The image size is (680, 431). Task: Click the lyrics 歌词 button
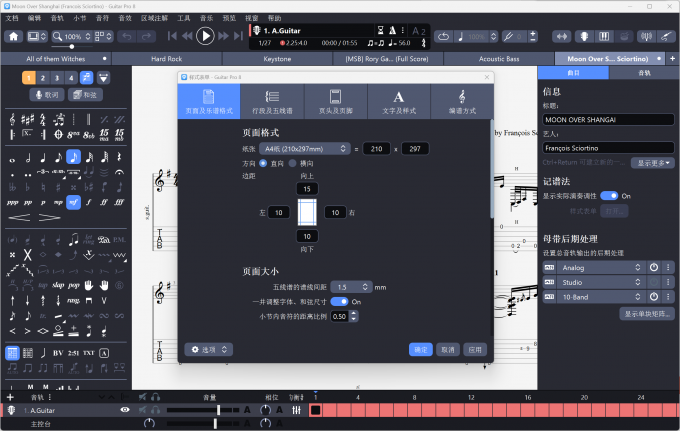click(47, 95)
